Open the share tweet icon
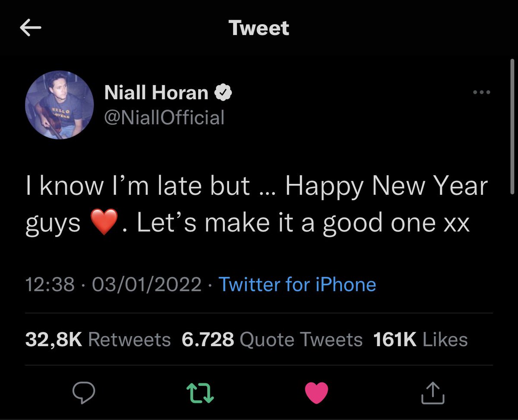 433,392
